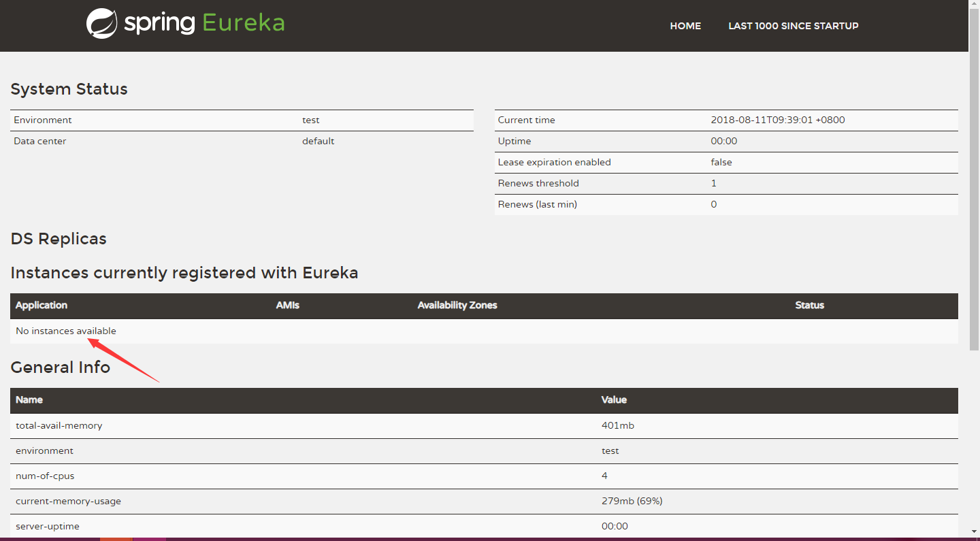Click the Uptime label under Current time
Viewport: 980px width, 541px height.
coord(514,141)
